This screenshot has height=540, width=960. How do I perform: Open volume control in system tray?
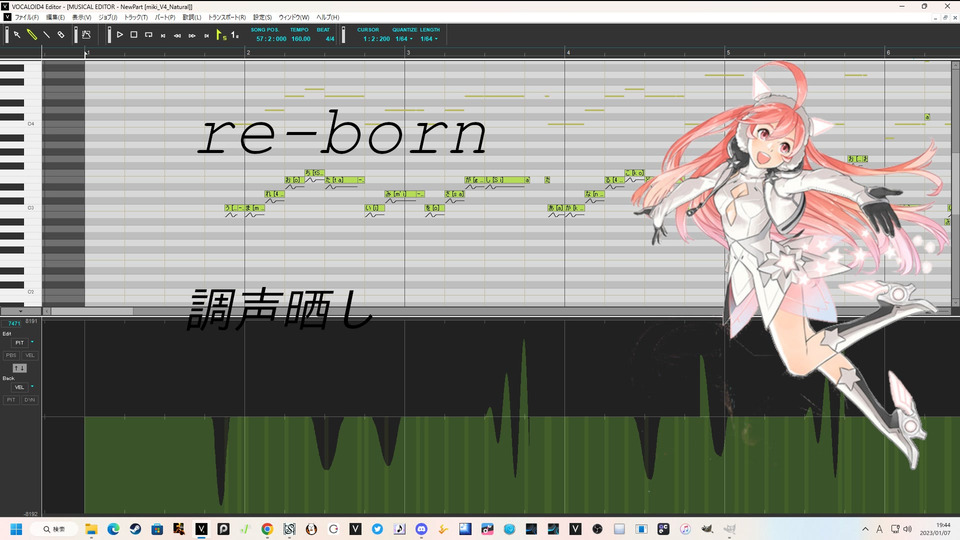[x=907, y=529]
